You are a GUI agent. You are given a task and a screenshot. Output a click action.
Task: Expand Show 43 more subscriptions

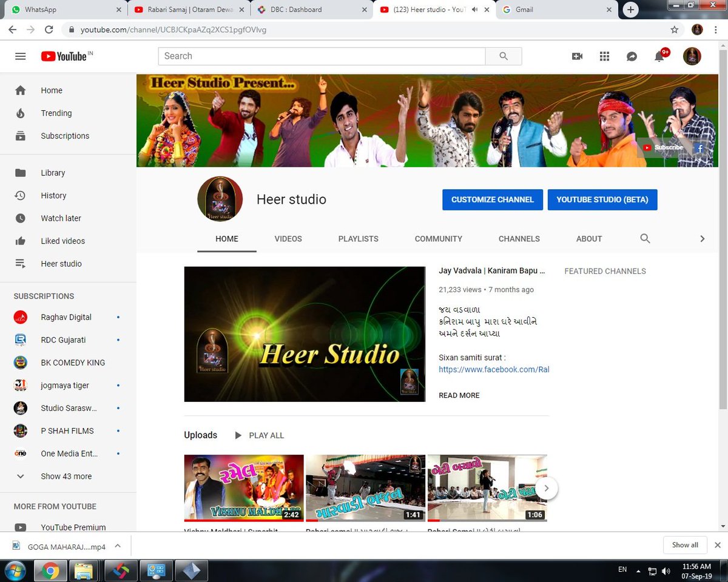coord(68,477)
